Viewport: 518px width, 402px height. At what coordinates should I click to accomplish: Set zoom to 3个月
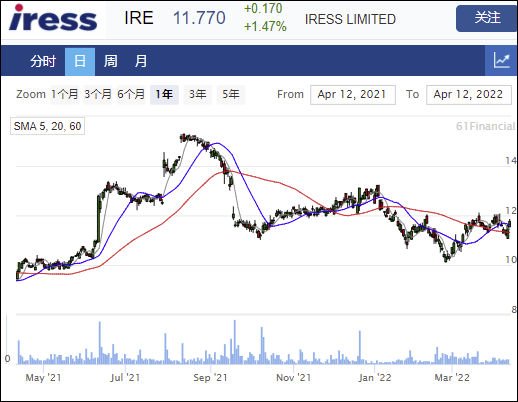click(x=98, y=94)
